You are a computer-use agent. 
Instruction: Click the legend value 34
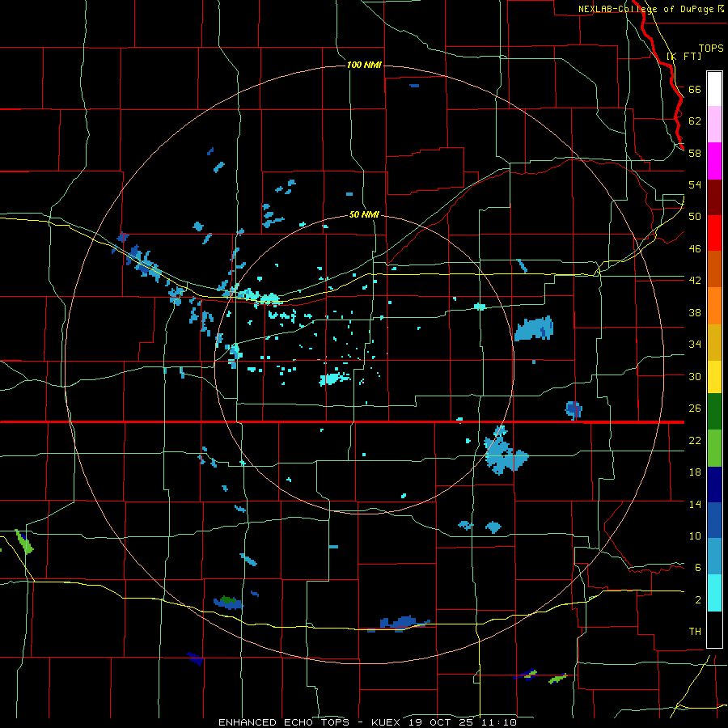(695, 344)
